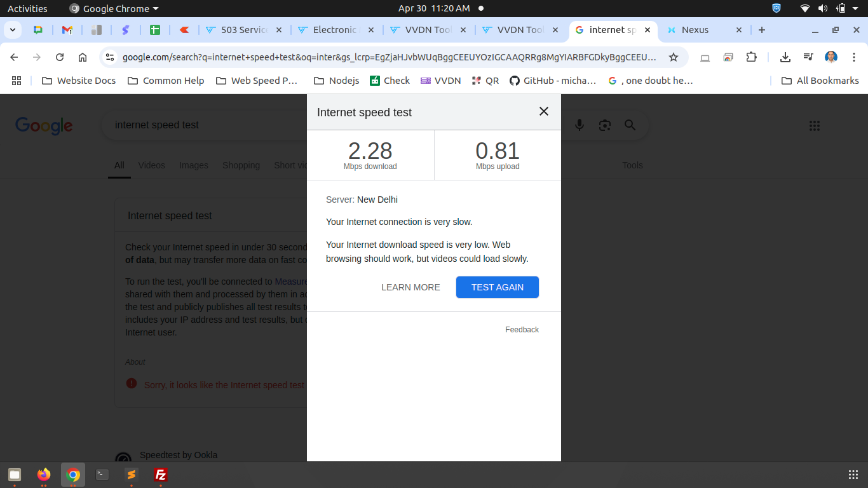Open the Website Docs bookmark folder
The height and width of the screenshot is (488, 868).
(x=79, y=81)
